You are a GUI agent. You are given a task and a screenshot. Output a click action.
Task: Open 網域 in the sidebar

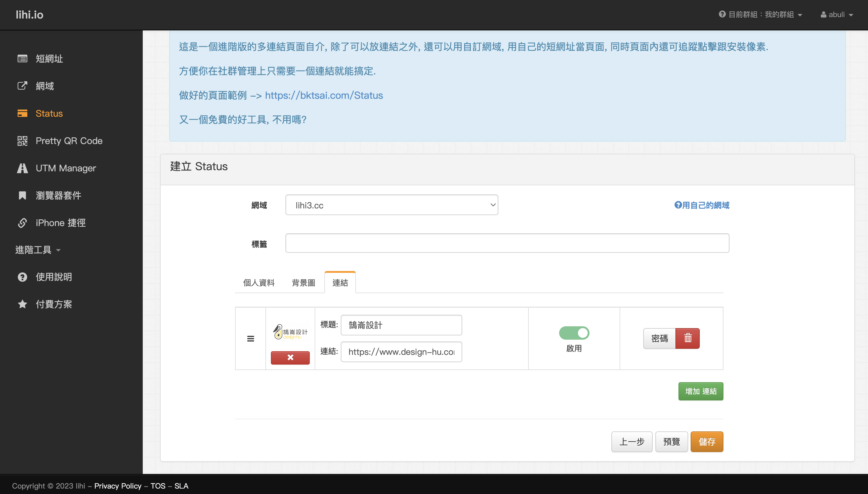(x=45, y=86)
